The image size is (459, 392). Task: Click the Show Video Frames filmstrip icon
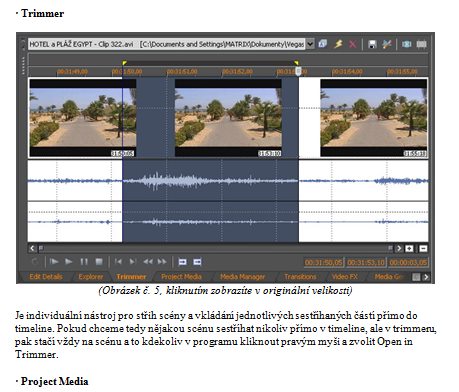(421, 44)
